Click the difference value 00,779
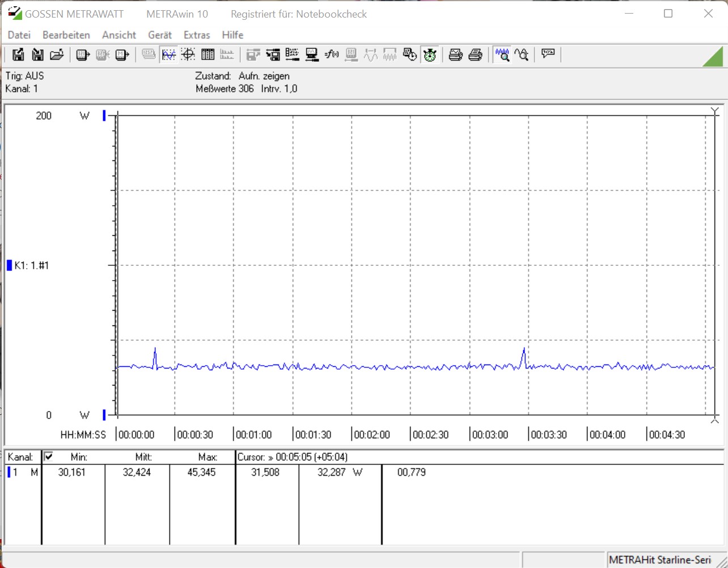Image resolution: width=728 pixels, height=568 pixels. [412, 472]
